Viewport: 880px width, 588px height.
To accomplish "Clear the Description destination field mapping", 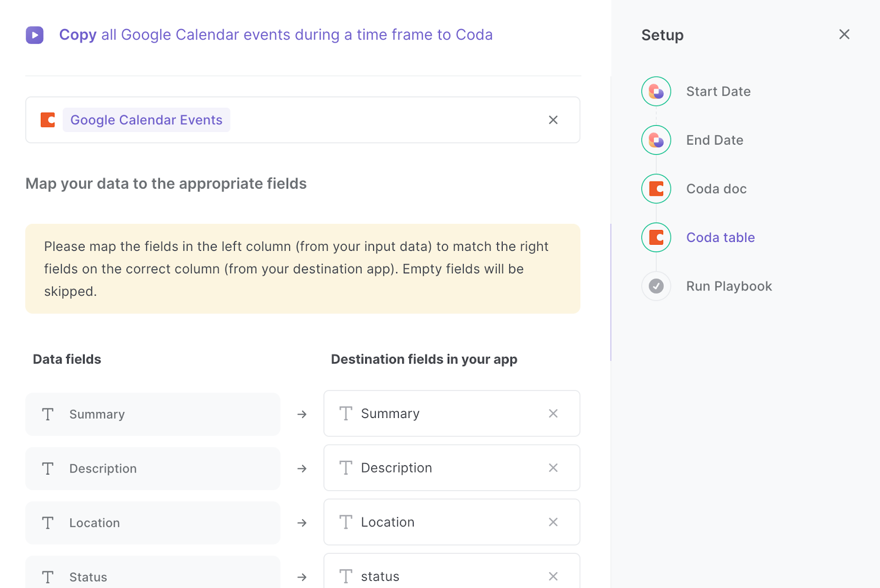I will [553, 468].
